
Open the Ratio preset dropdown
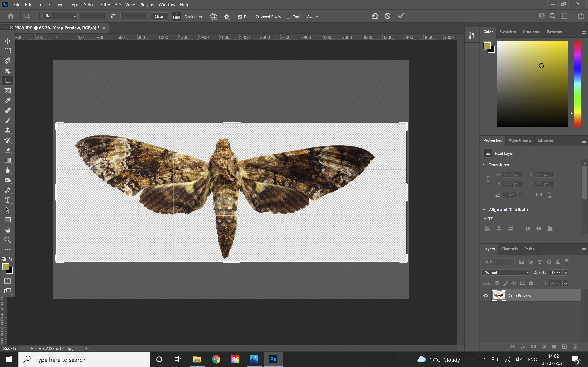[60, 16]
